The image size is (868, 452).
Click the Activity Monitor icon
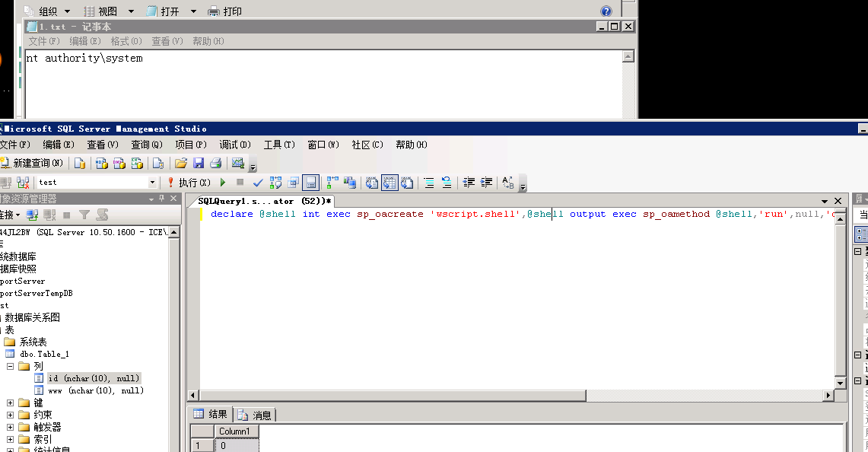pos(238,163)
